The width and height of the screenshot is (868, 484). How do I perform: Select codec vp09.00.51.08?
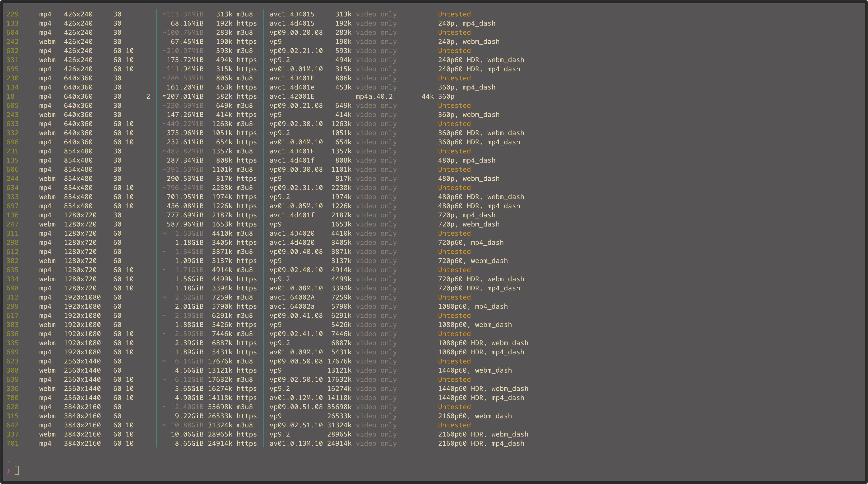[296, 407]
